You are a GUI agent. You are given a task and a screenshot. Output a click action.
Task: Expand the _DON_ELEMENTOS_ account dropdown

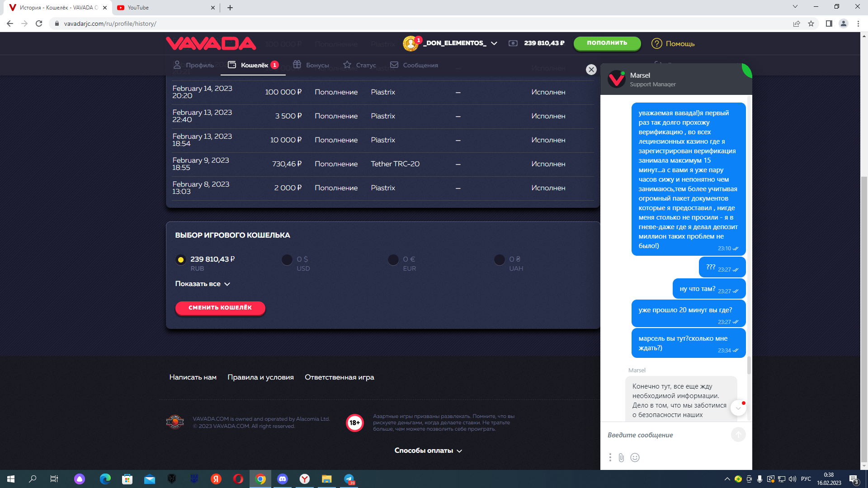tap(494, 43)
